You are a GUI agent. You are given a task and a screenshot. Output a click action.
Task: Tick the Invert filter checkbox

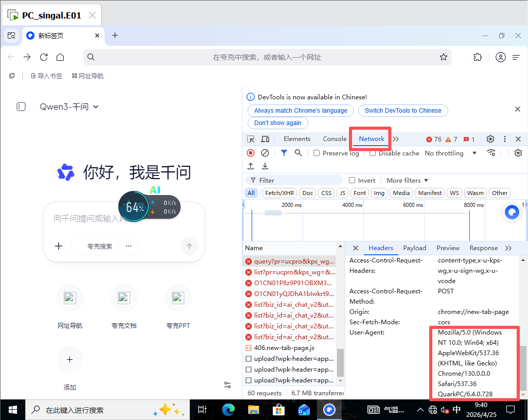pos(352,180)
